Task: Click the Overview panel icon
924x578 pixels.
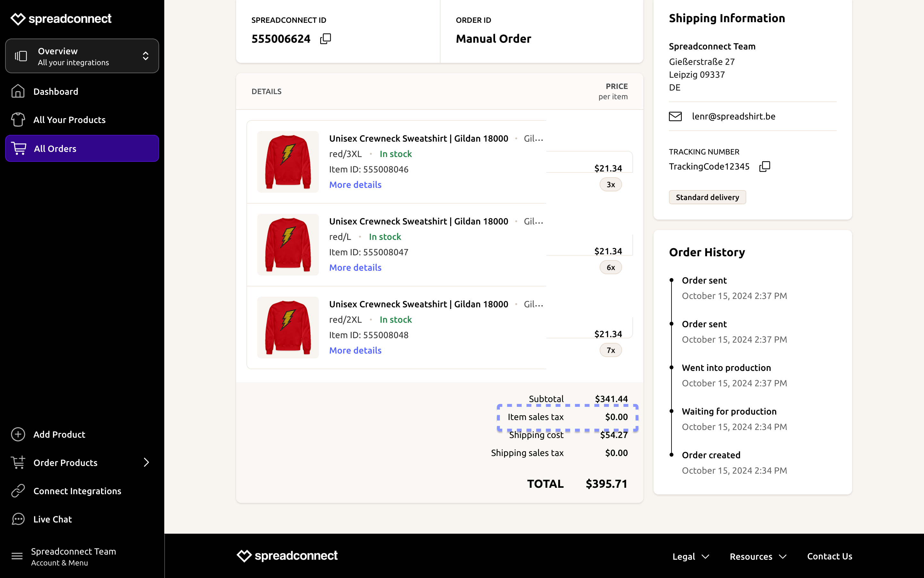Action: pos(21,56)
